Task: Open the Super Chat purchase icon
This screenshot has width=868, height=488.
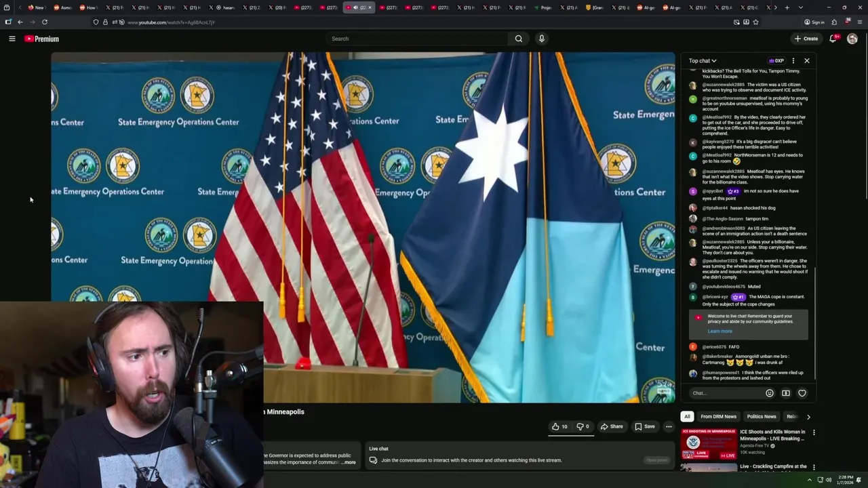Action: (786, 393)
